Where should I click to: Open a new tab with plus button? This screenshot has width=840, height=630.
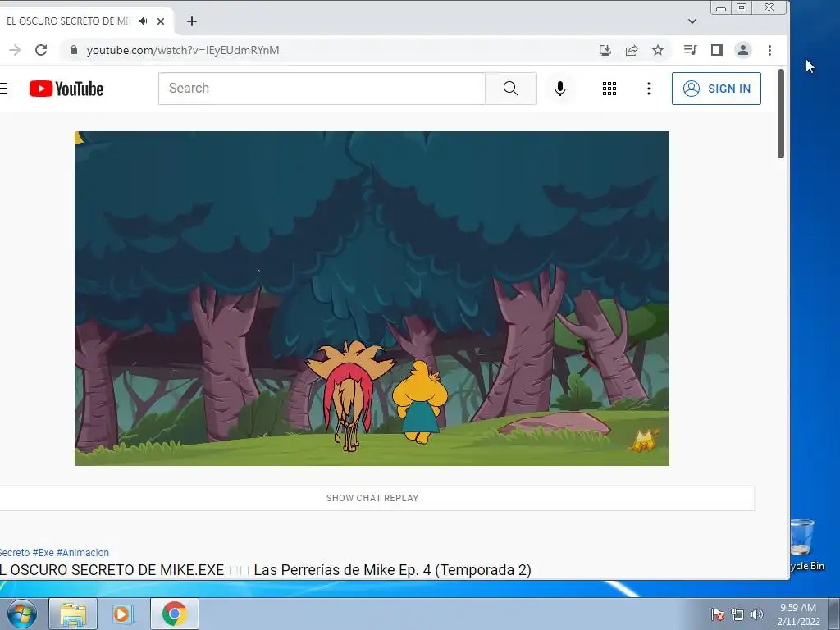(x=192, y=21)
